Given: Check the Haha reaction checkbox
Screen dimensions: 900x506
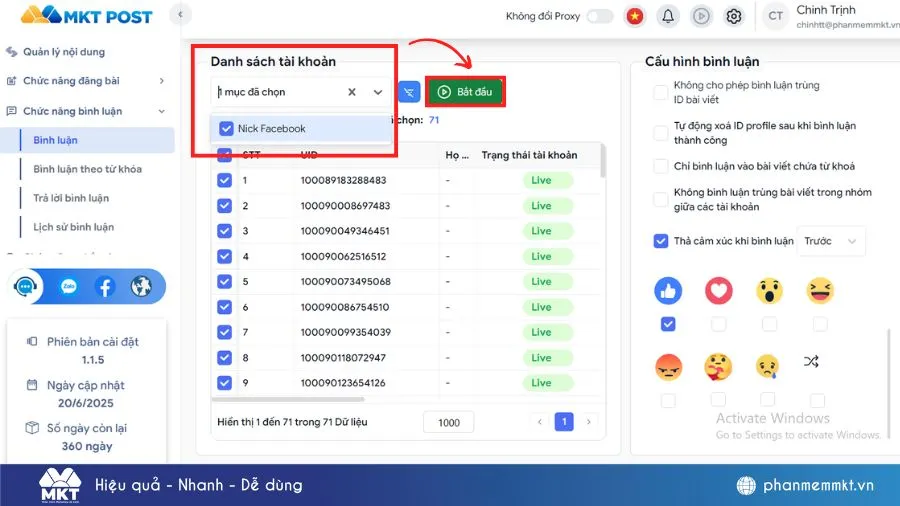Looking at the screenshot, I should point(820,324).
